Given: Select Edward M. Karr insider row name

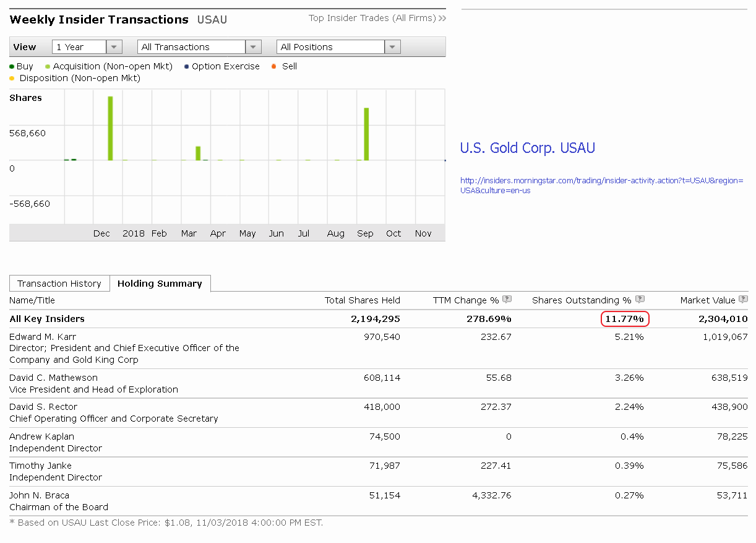Looking at the screenshot, I should (43, 337).
